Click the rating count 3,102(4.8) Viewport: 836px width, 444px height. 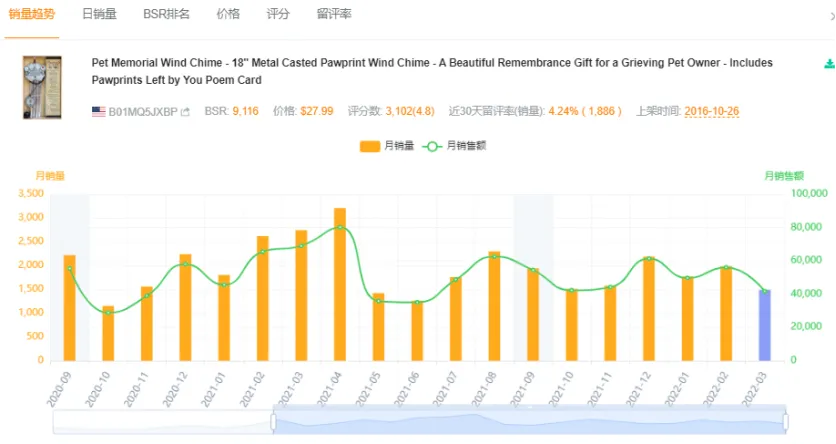coord(410,111)
